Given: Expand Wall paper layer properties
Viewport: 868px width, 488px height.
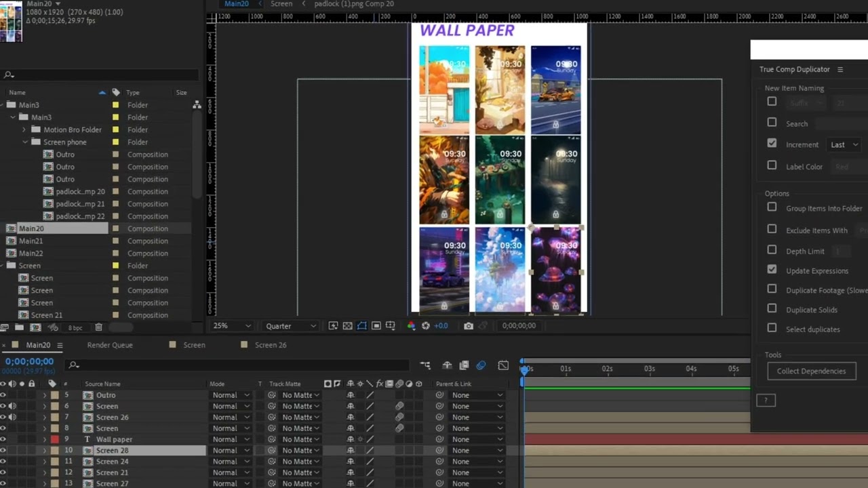Looking at the screenshot, I should (x=45, y=439).
